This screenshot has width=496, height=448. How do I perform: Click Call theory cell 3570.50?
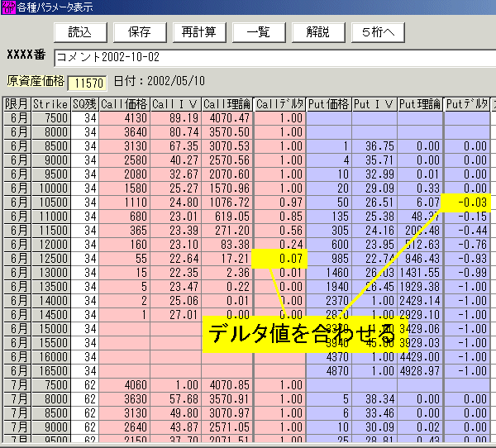pos(227,132)
